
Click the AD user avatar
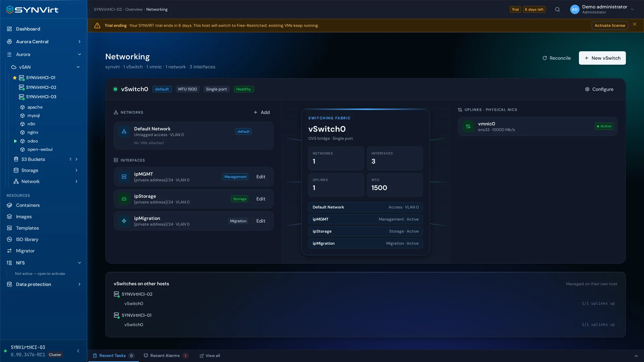point(575,9)
